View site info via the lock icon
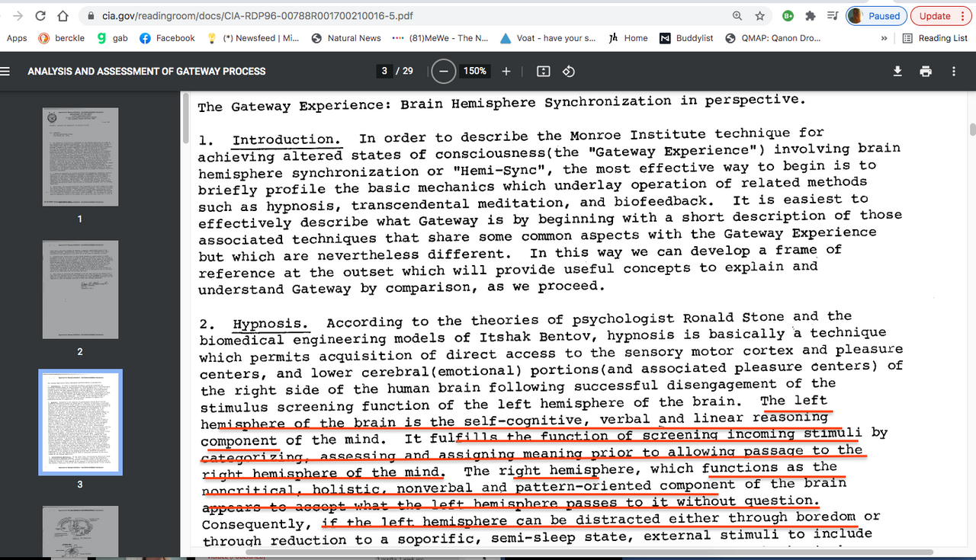The height and width of the screenshot is (560, 976). 91,16
